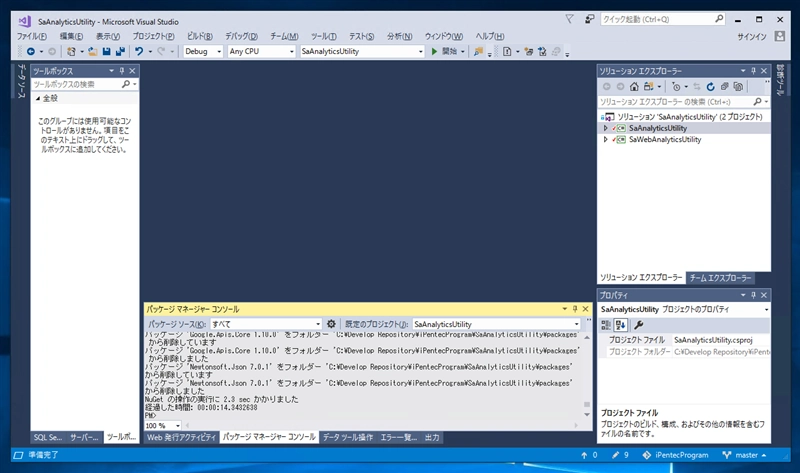Click the Refresh icon in Solution Explorer
The width and height of the screenshot is (800, 473).
point(710,86)
